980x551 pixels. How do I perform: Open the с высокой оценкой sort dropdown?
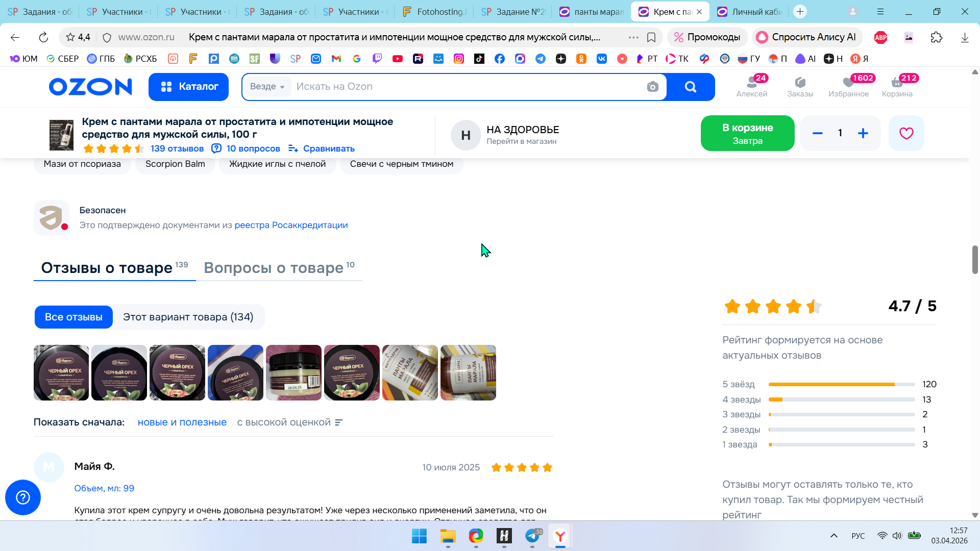289,422
